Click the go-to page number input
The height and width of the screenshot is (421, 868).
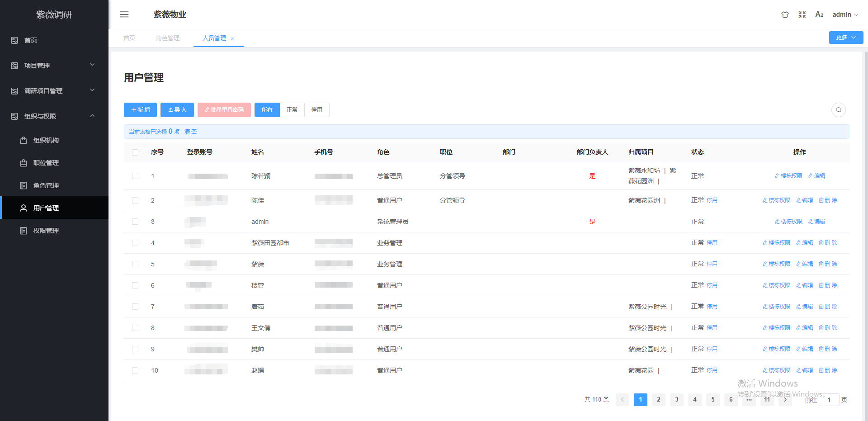click(829, 400)
